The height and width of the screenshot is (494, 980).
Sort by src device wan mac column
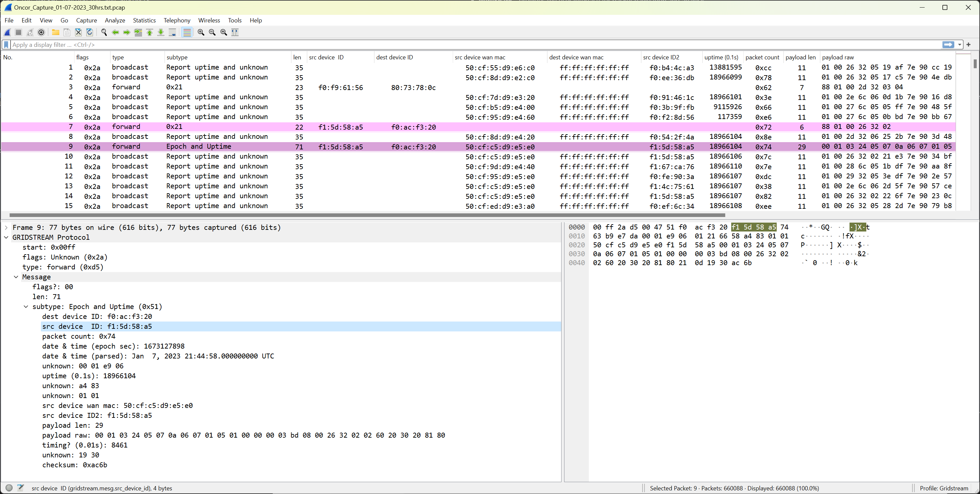pos(500,57)
